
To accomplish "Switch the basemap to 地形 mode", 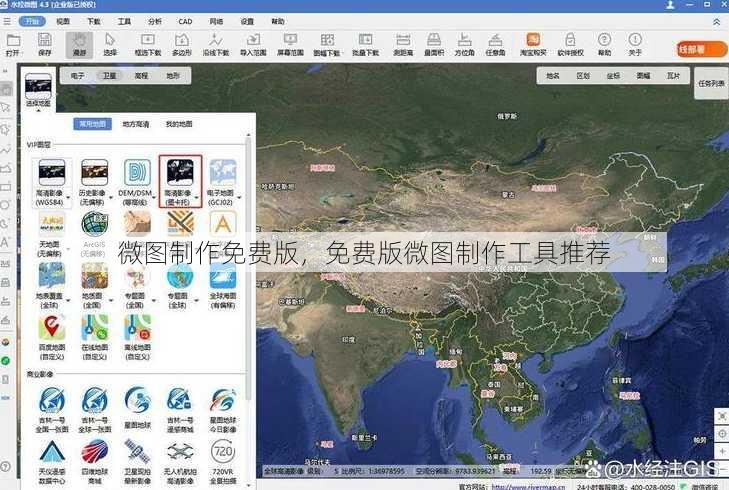I will coord(172,76).
